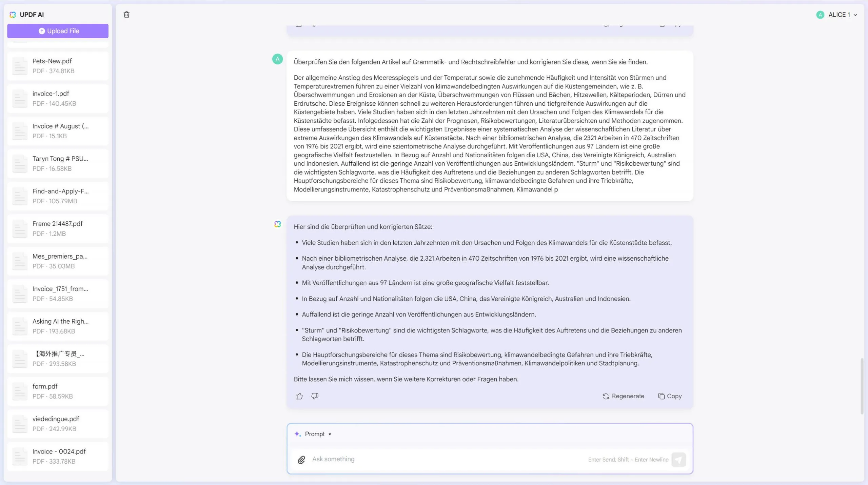The height and width of the screenshot is (485, 868).
Task: Select Find-and-Apply-F... PDF file
Action: click(57, 196)
